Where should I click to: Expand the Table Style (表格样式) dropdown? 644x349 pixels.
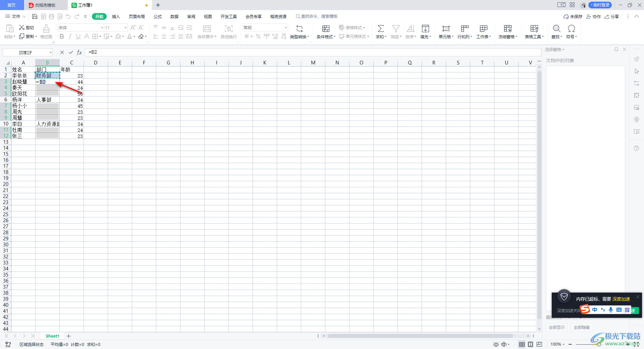pos(364,28)
